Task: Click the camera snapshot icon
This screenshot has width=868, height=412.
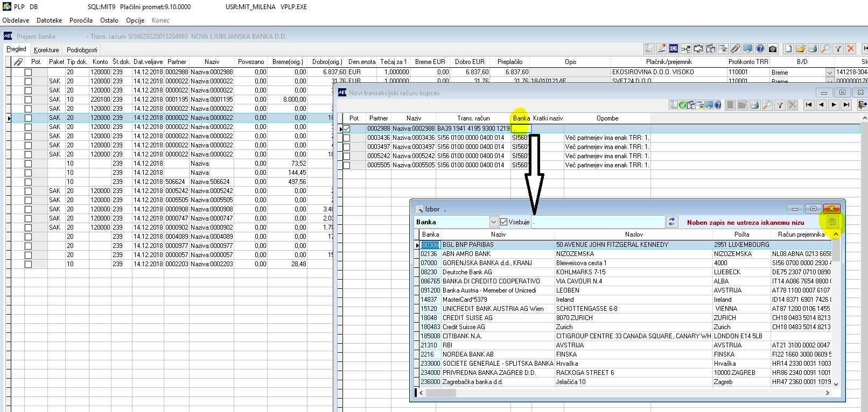Action: (x=773, y=49)
